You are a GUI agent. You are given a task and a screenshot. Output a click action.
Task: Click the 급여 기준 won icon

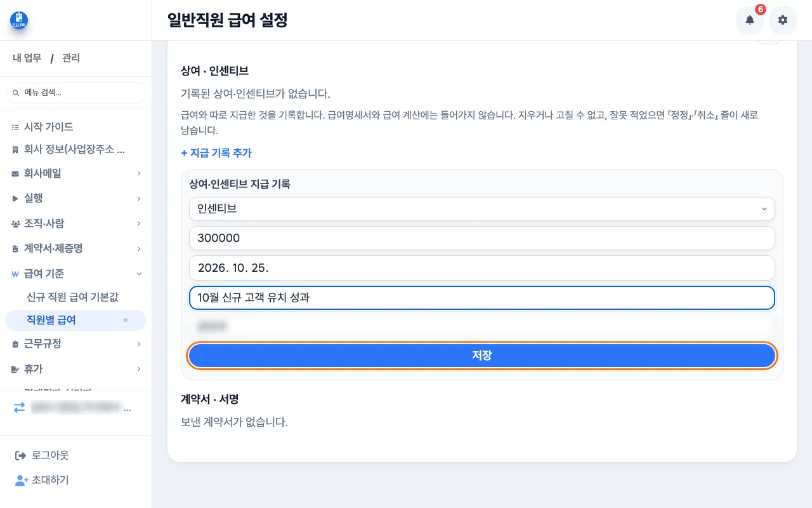click(15, 274)
